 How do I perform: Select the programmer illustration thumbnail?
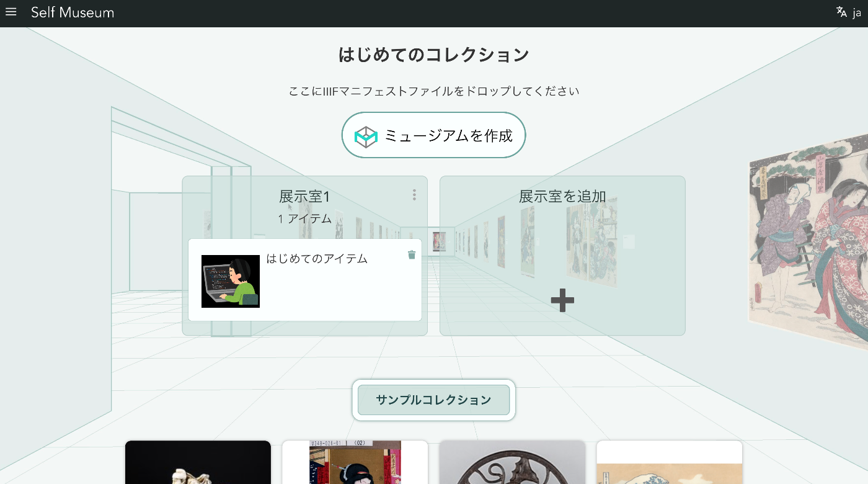[x=231, y=281]
